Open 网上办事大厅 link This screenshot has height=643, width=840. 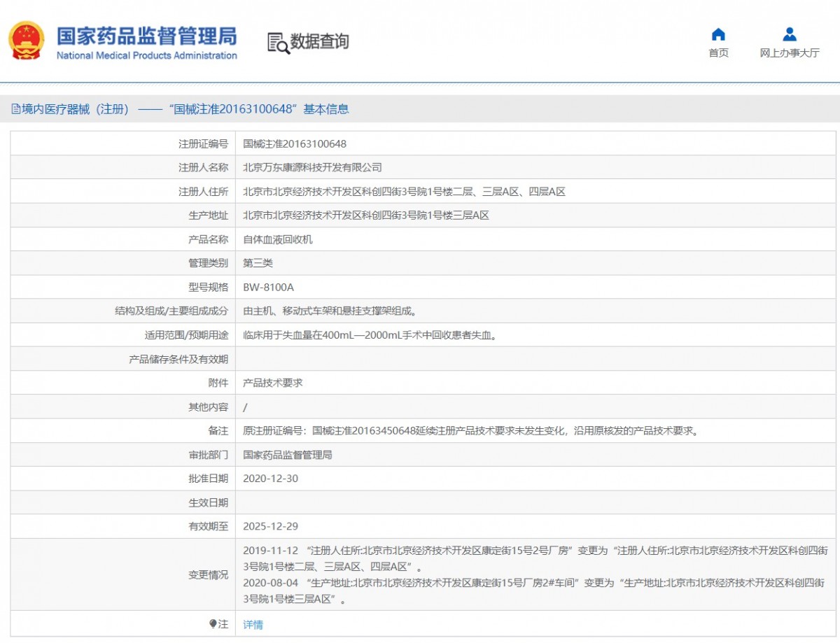pos(790,53)
